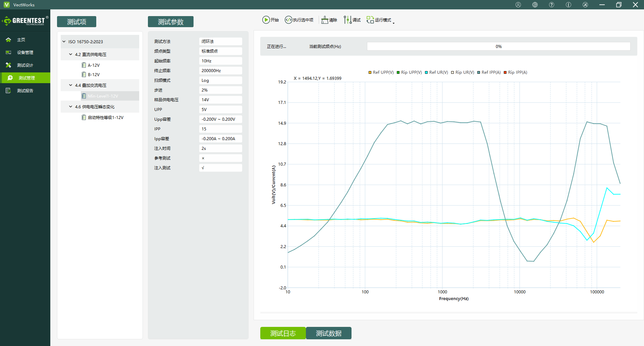This screenshot has width=644, height=346.
Task: Open 设备管理 in the sidebar
Action: [x=25, y=52]
